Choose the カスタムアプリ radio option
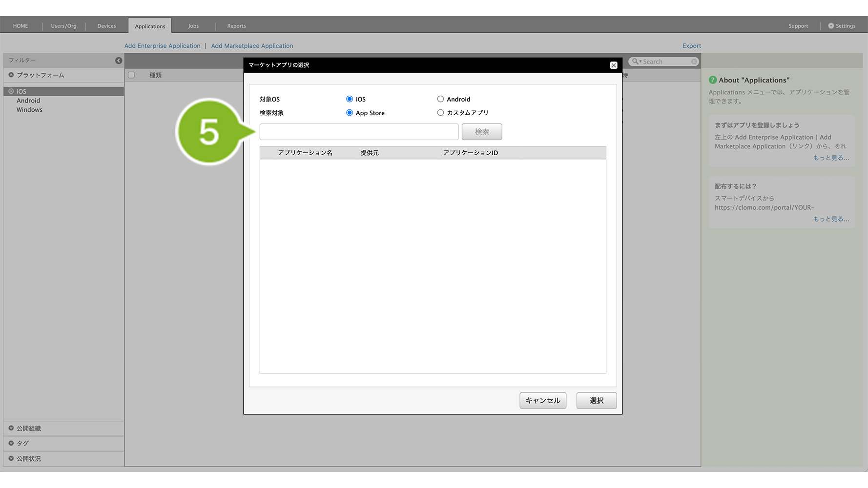Viewport: 868px width, 488px height. click(x=440, y=113)
